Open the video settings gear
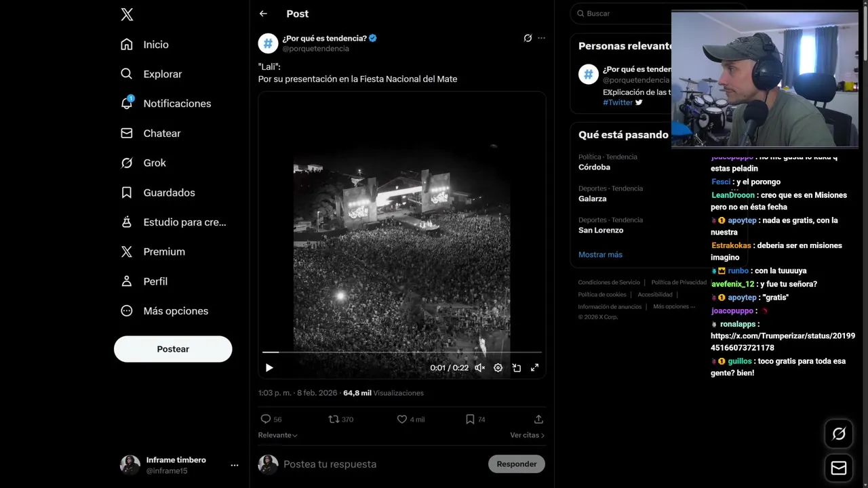Image resolution: width=868 pixels, height=488 pixels. 498,368
